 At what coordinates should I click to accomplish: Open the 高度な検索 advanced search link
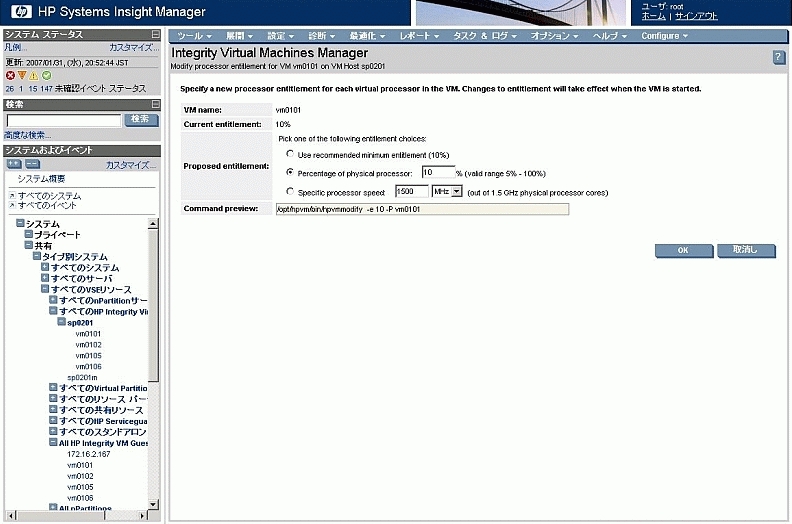tap(27, 135)
